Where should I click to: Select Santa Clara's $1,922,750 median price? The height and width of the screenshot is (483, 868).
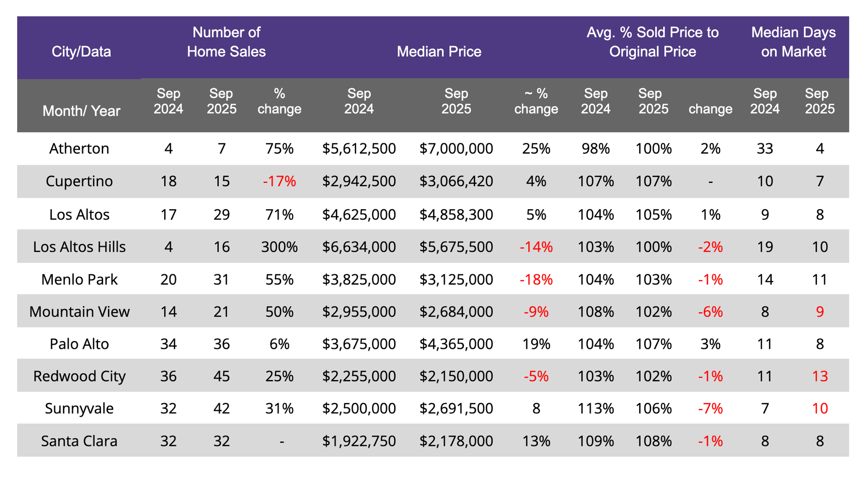pyautogui.click(x=359, y=441)
